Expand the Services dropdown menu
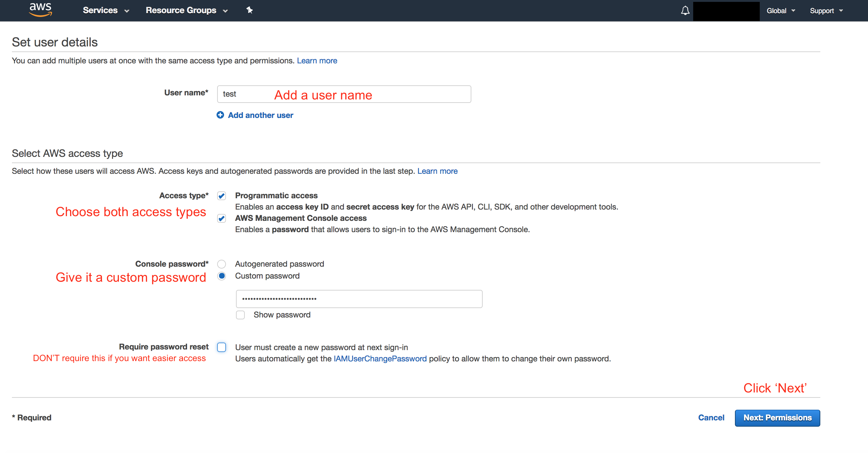This screenshot has width=868, height=453. [106, 10]
